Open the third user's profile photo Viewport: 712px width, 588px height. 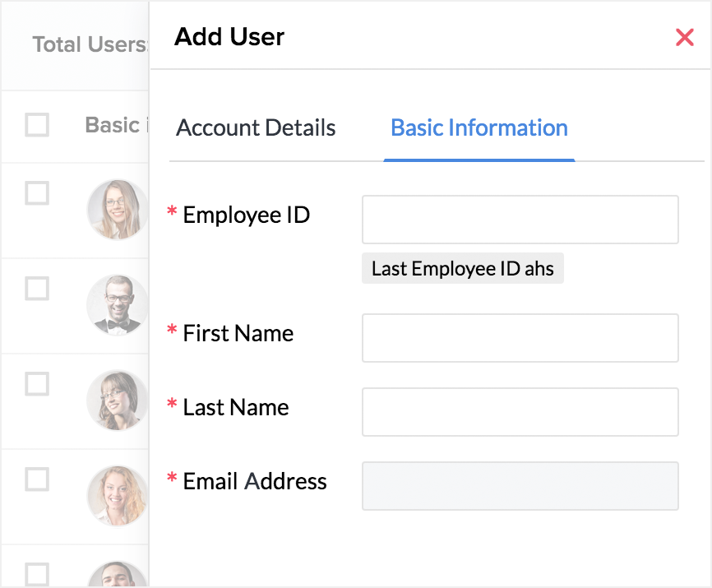pos(118,400)
